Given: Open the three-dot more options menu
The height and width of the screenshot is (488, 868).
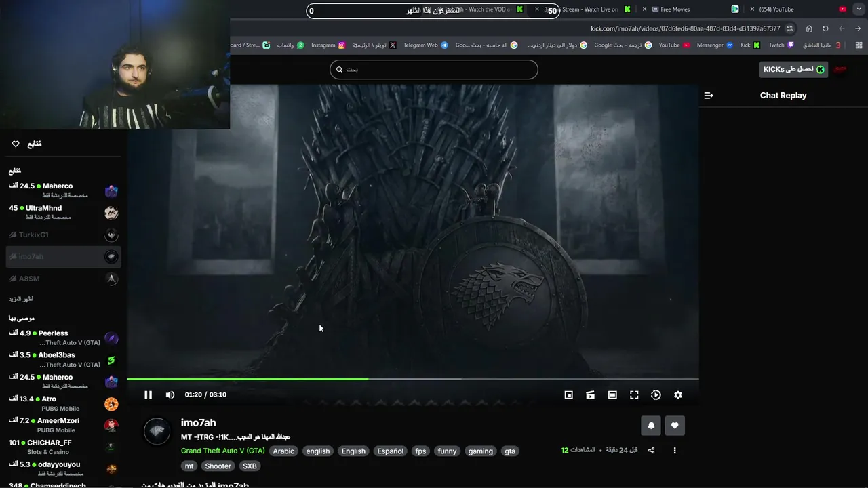Looking at the screenshot, I should click(675, 451).
